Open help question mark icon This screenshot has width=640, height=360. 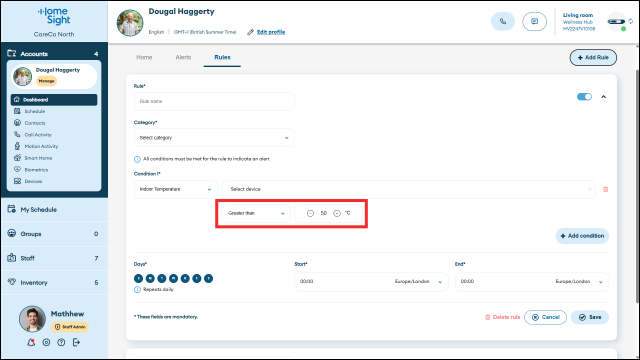[61, 342]
